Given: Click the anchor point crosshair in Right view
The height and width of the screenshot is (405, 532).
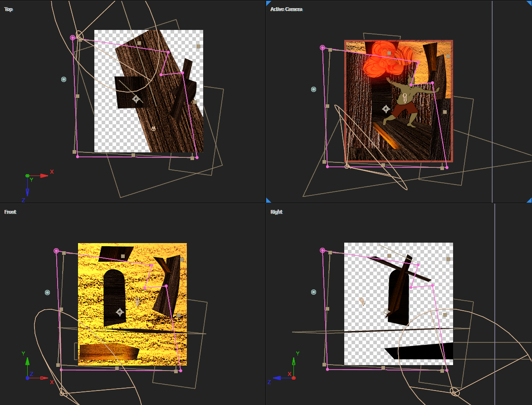Looking at the screenshot, I should point(386,312).
